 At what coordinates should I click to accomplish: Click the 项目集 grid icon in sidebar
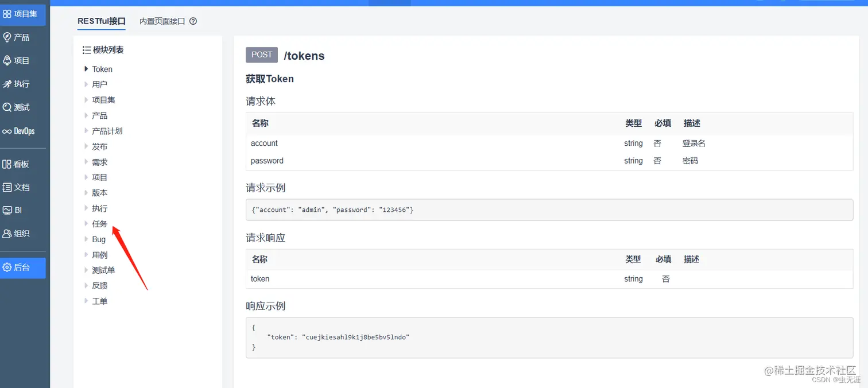[7, 14]
